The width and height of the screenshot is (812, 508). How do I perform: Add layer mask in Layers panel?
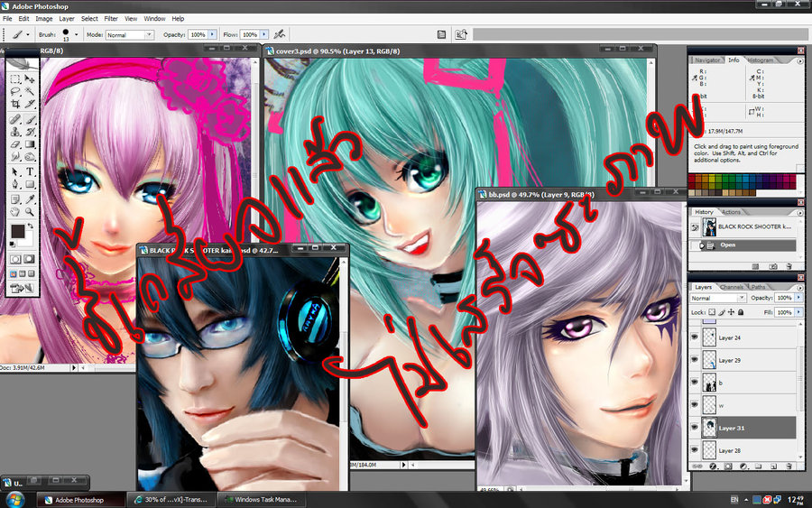coord(728,466)
